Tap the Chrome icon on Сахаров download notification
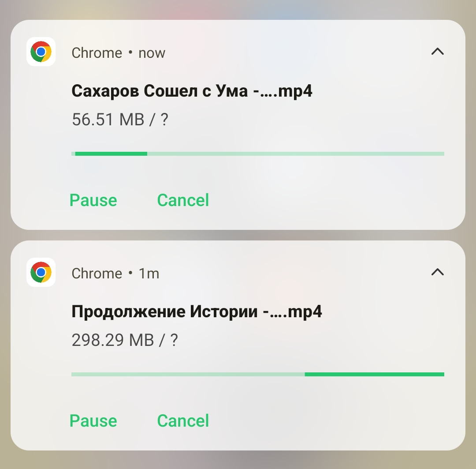This screenshot has width=476, height=469. point(41,52)
